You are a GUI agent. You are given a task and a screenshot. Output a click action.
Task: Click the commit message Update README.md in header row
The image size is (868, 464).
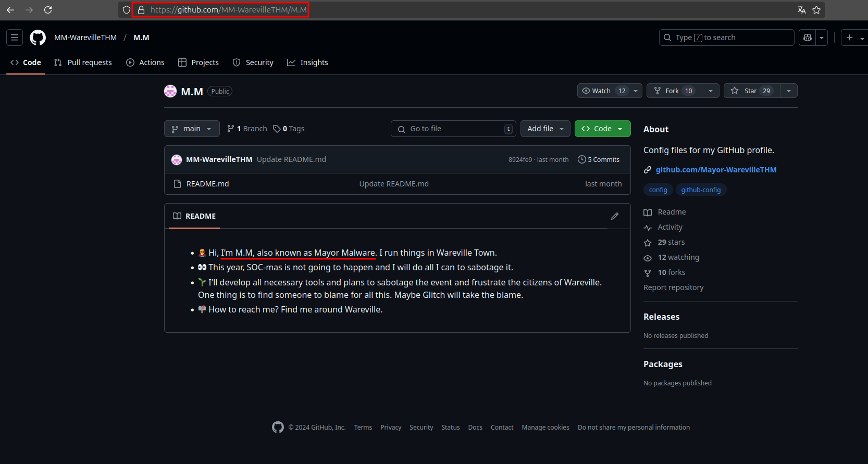(291, 159)
